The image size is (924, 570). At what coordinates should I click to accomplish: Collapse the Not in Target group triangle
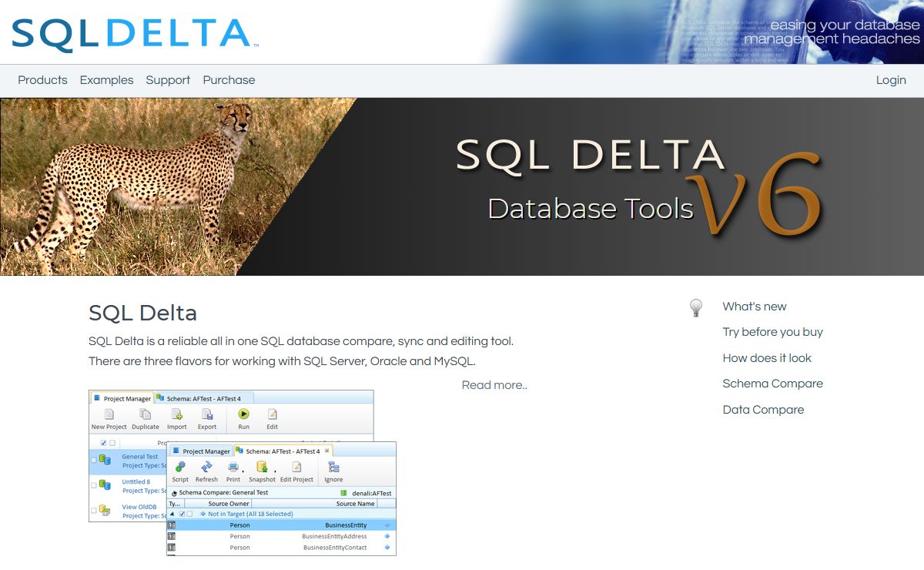(172, 514)
